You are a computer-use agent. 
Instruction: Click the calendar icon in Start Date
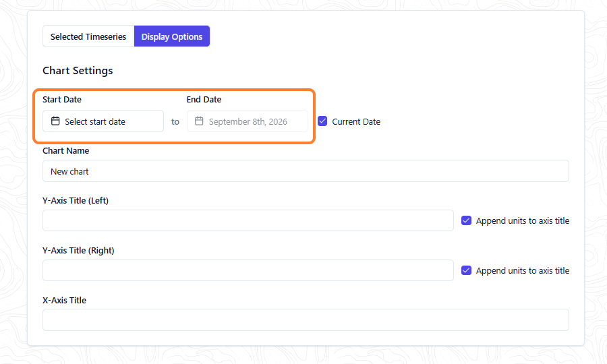pyautogui.click(x=55, y=121)
